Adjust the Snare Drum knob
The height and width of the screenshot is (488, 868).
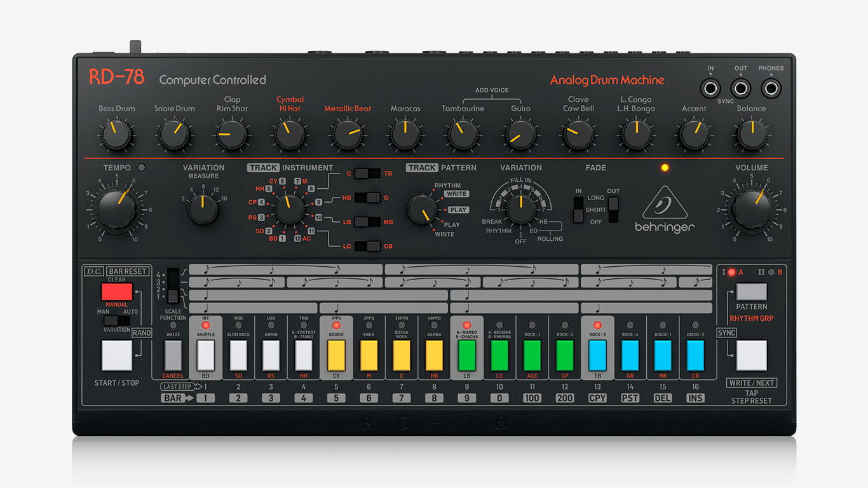(174, 134)
